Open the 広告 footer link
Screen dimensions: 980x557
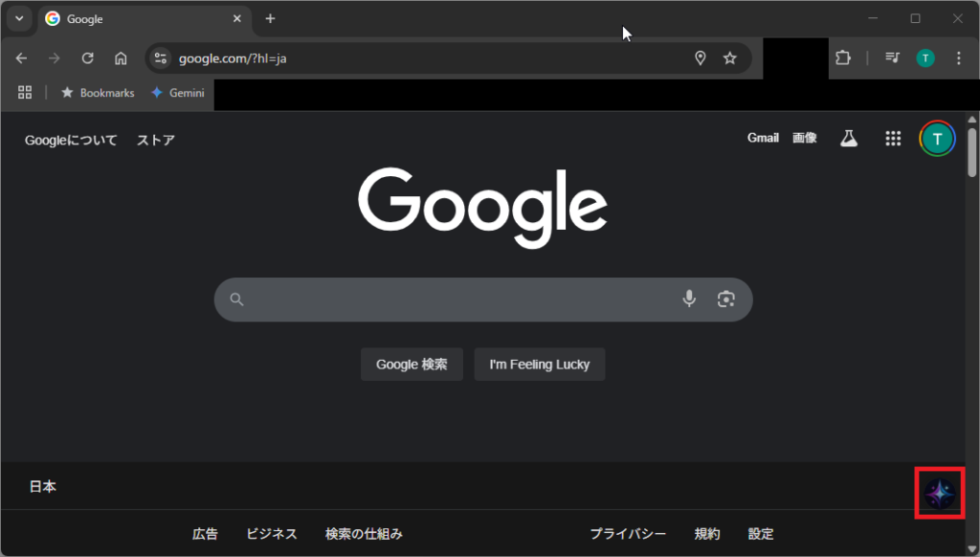pos(205,534)
